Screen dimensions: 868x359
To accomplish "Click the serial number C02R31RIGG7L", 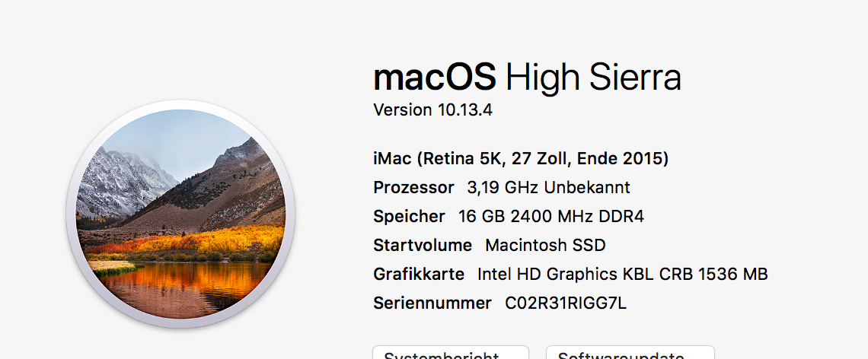I will (x=566, y=303).
